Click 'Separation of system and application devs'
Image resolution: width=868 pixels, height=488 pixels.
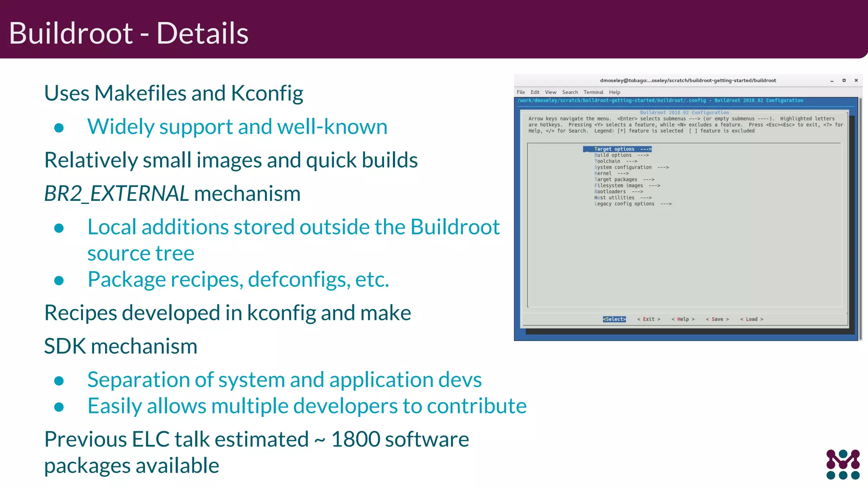point(284,380)
